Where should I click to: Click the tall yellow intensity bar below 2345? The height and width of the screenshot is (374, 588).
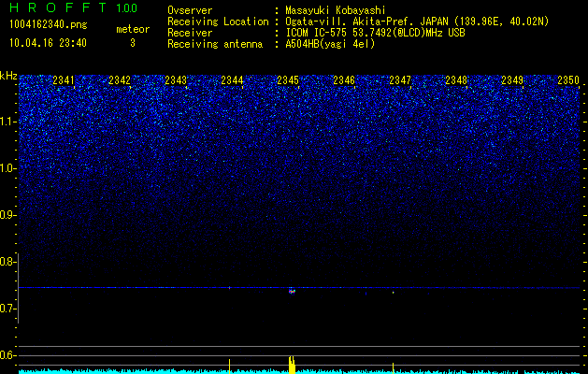point(292,365)
